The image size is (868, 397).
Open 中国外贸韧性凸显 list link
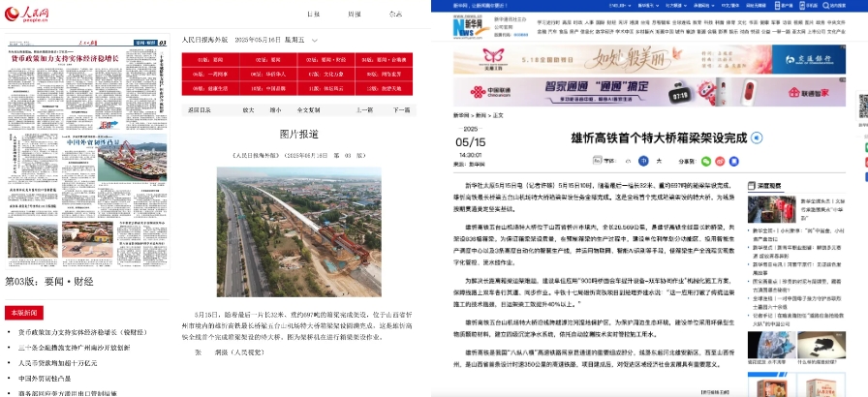(x=46, y=379)
